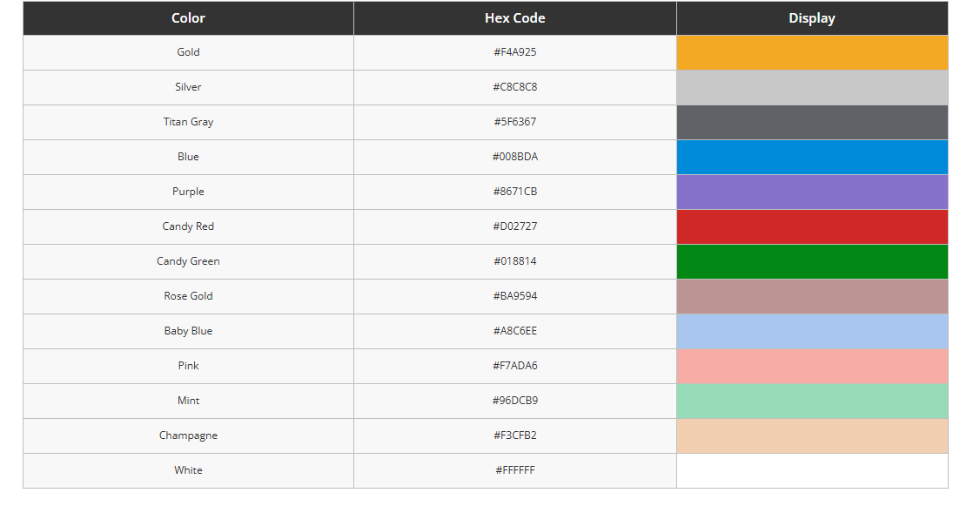The width and height of the screenshot is (980, 513).
Task: Click the Candy Red swatch
Action: pos(812,226)
